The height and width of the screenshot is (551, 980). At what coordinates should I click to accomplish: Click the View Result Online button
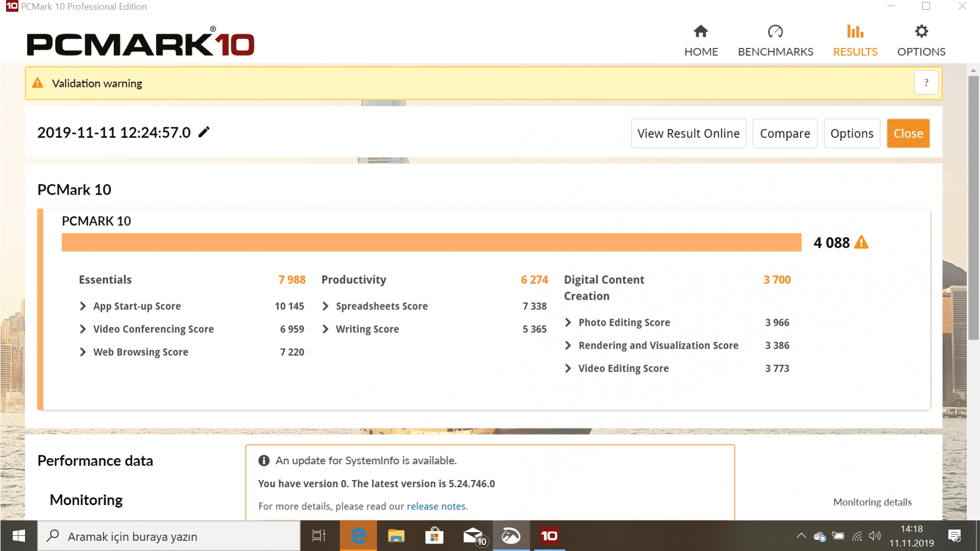click(x=688, y=133)
